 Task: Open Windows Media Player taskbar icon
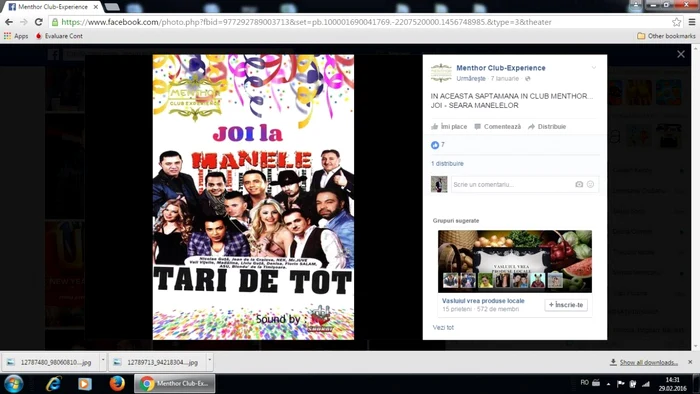pyautogui.click(x=85, y=384)
